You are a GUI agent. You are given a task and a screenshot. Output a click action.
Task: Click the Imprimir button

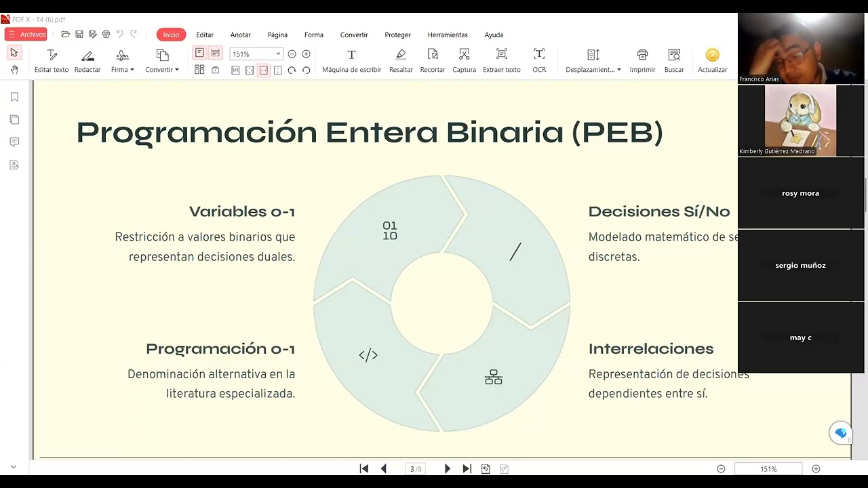642,61
